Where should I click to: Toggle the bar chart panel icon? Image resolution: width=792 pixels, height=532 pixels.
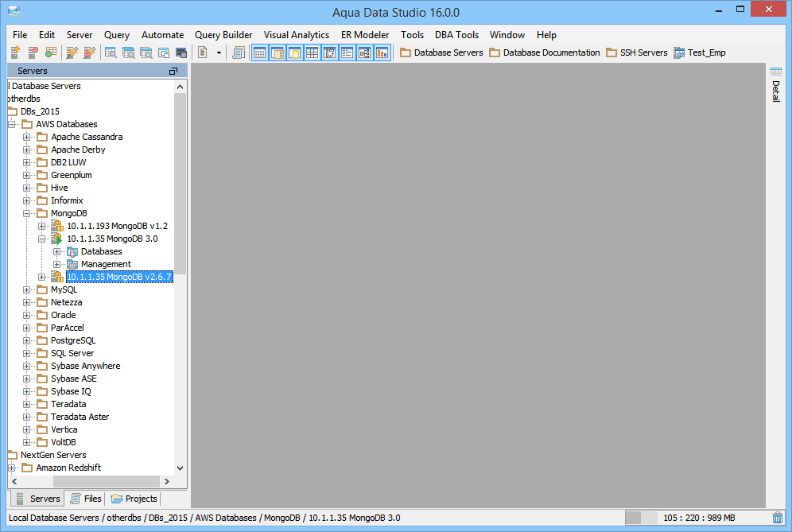[x=382, y=52]
